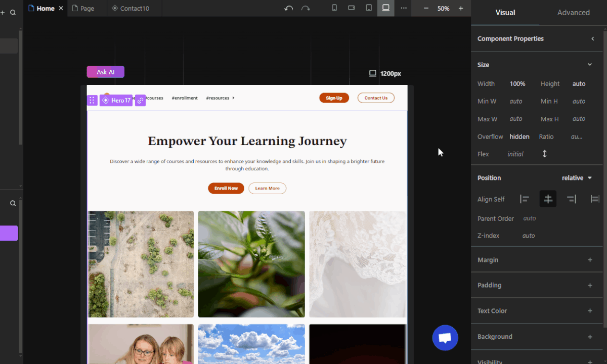Expand the Text Color section
The height and width of the screenshot is (364, 607).
[x=590, y=311]
